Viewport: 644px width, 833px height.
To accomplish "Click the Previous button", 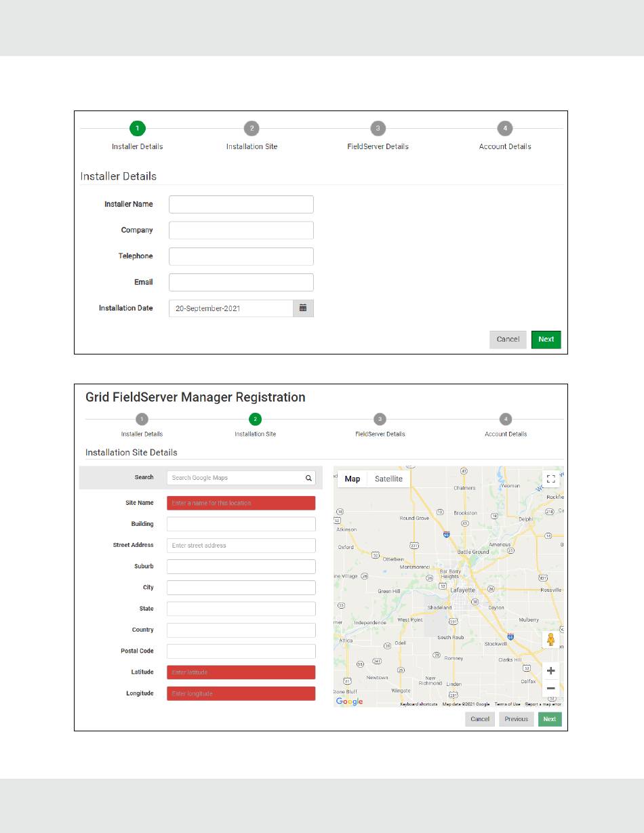I will pyautogui.click(x=517, y=719).
